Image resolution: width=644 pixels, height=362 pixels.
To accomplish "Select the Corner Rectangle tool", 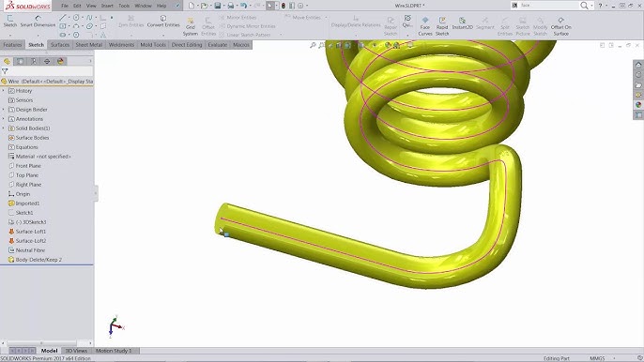I will pos(62,26).
